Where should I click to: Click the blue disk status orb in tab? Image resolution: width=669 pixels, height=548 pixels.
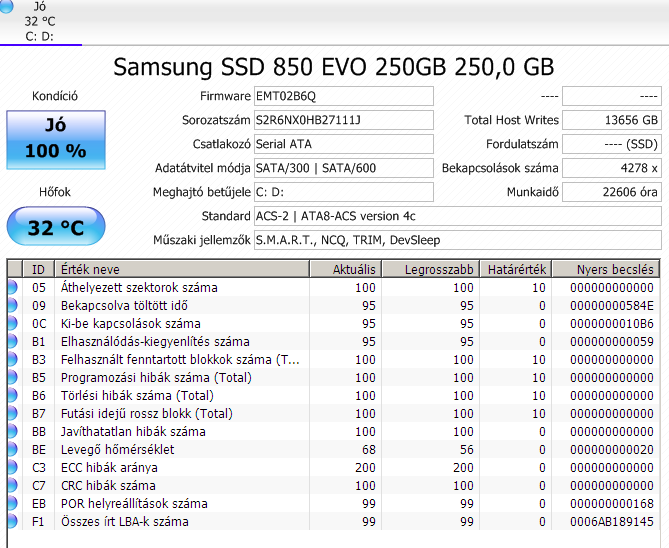click(6, 6)
